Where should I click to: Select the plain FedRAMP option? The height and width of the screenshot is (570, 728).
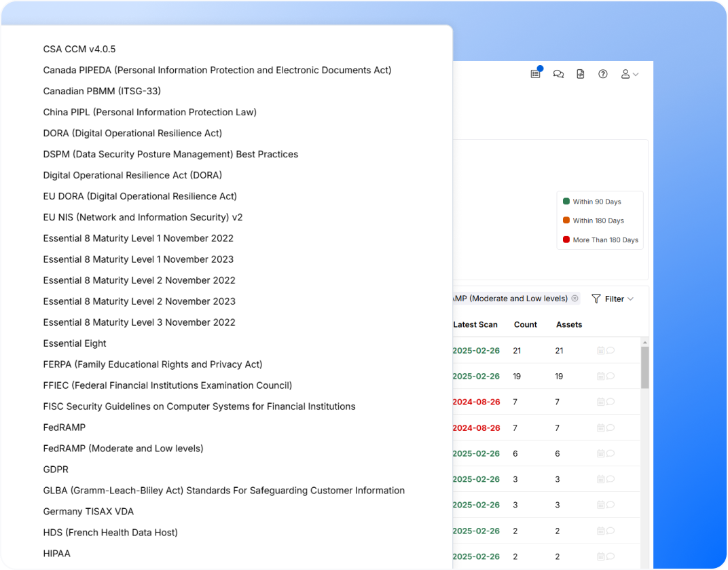(x=64, y=427)
